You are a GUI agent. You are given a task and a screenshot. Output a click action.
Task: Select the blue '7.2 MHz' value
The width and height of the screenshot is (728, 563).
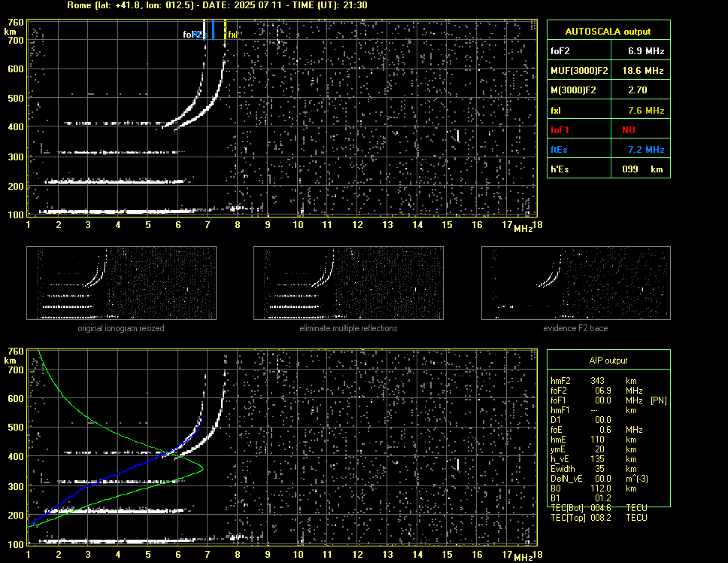pyautogui.click(x=646, y=150)
